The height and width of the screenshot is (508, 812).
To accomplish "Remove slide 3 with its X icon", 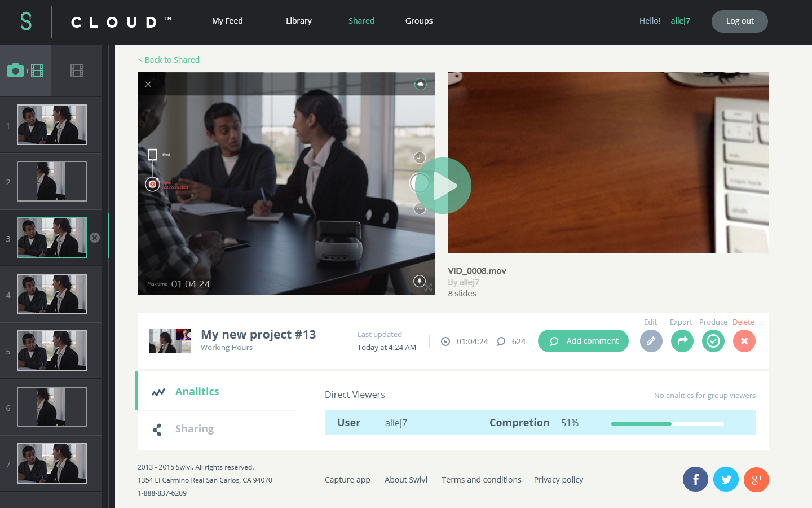I will (95, 238).
